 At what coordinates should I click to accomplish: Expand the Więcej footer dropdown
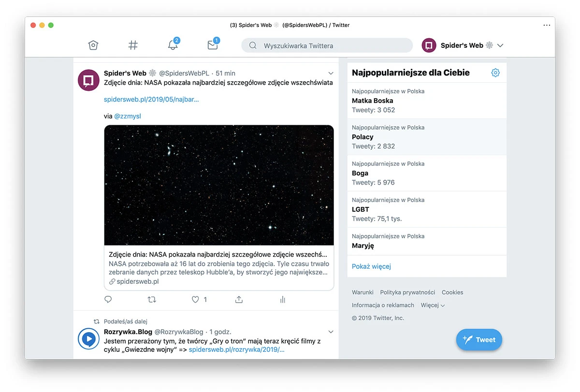433,305
